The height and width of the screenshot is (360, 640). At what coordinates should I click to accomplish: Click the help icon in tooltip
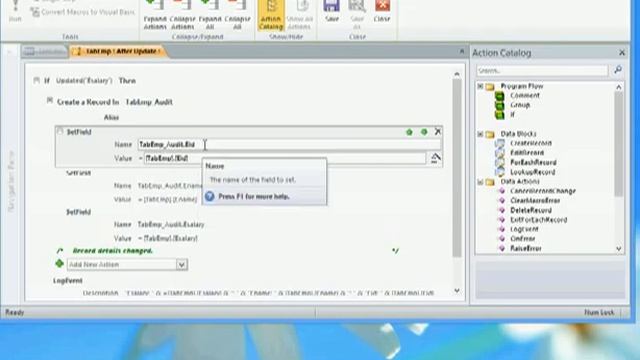click(209, 196)
